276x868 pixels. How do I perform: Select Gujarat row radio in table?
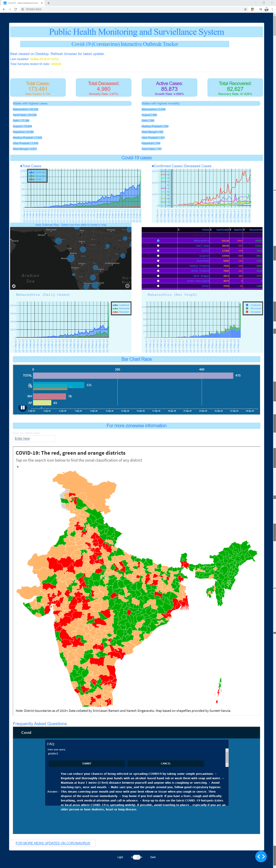[x=158, y=256]
